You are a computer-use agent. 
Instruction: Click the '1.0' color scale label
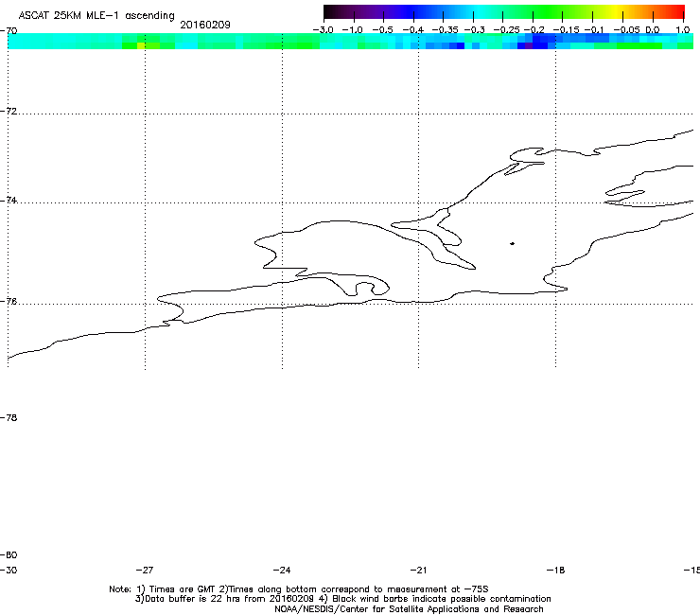683,30
